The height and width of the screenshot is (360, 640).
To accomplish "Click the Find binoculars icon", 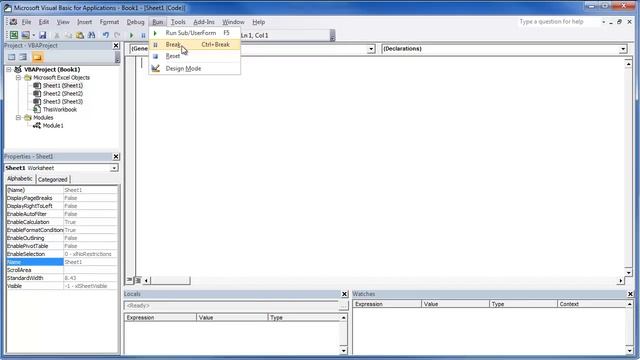I will click(x=91, y=36).
